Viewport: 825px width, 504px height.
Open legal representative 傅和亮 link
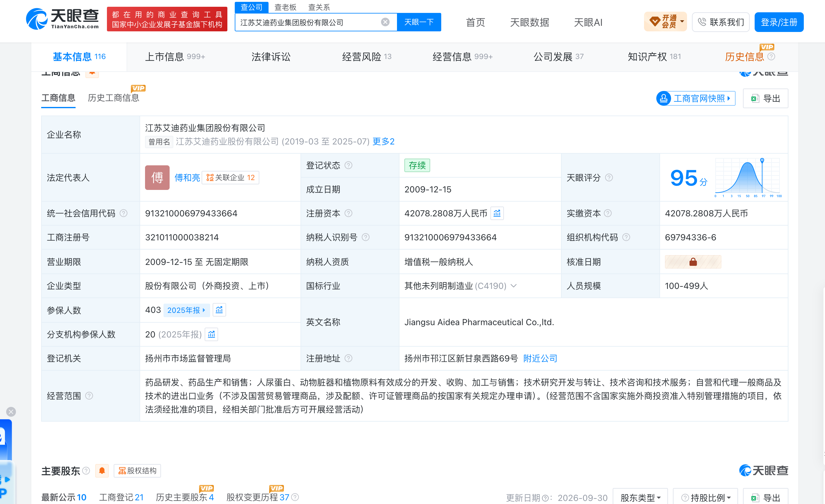pyautogui.click(x=187, y=178)
